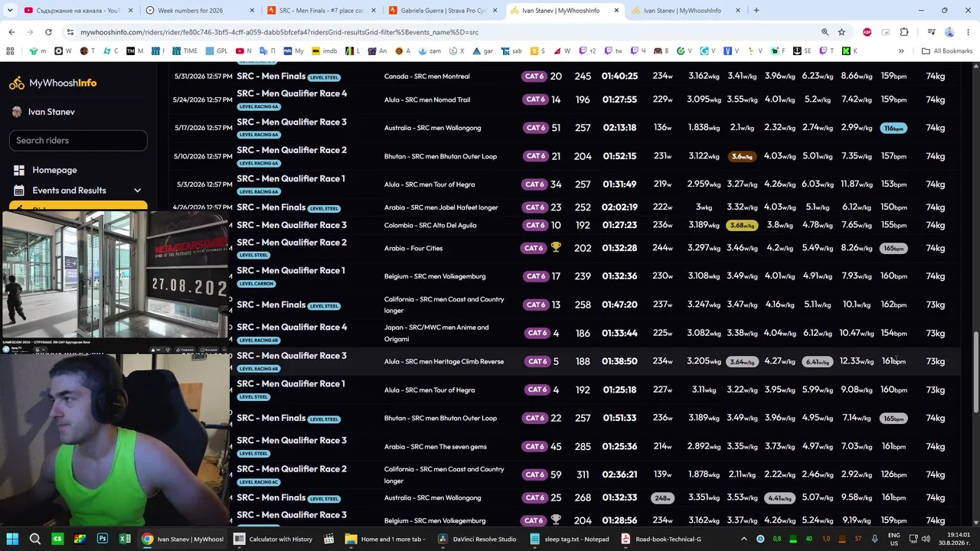Click the browser address bar URL
This screenshot has height=551, width=980.
click(x=279, y=32)
